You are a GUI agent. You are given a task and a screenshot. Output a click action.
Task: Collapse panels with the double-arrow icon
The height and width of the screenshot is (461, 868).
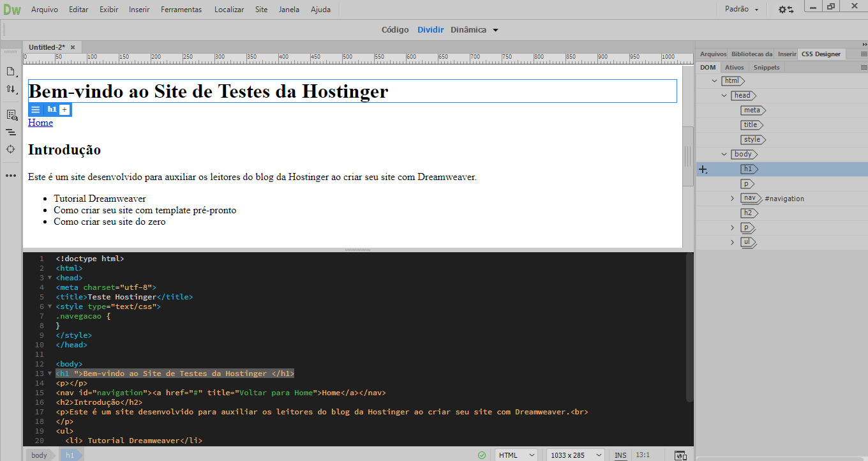(x=864, y=44)
